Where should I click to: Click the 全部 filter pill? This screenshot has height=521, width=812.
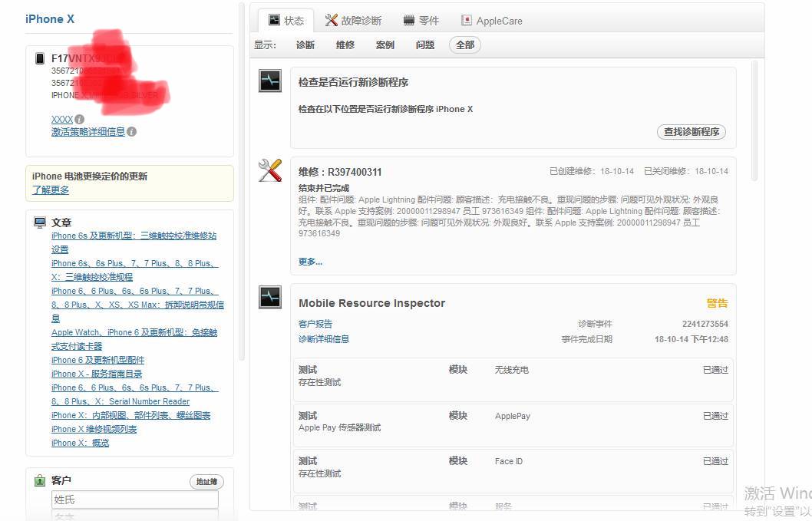464,45
